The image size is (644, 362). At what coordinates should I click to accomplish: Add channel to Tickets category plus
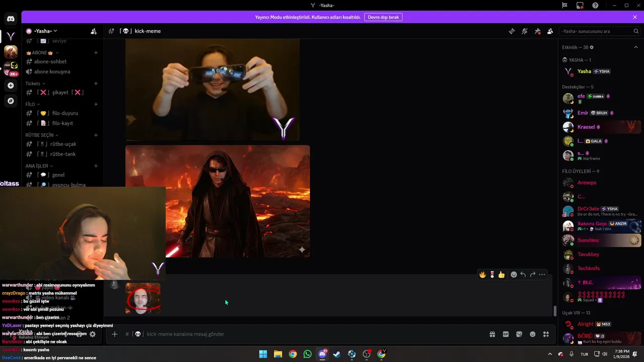pos(96,83)
